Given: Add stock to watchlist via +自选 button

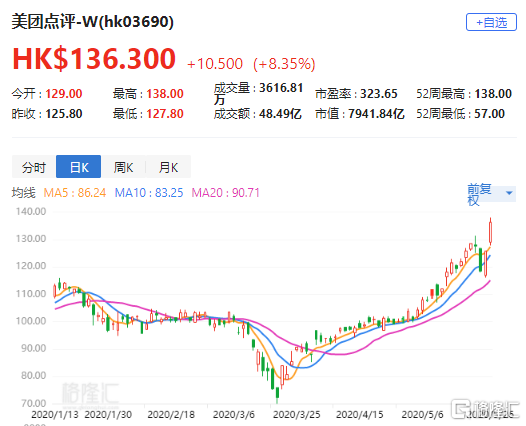Looking at the screenshot, I should tap(491, 22).
